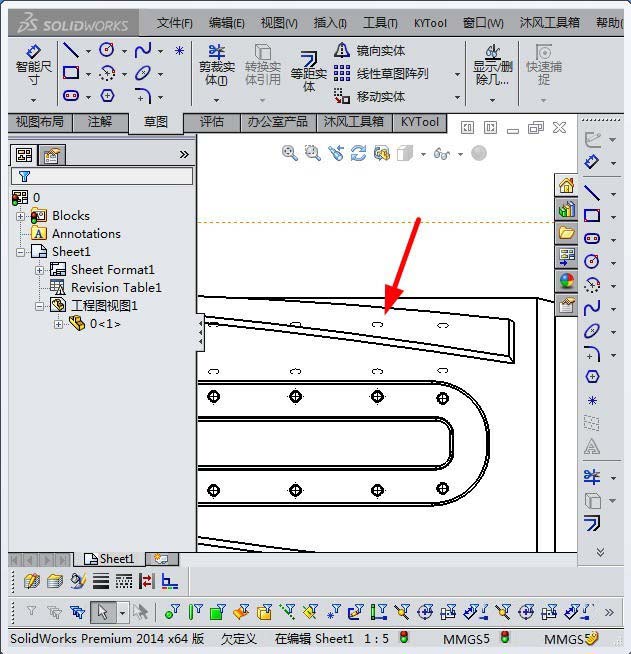Open the File Explorer folder task pane icon
The image size is (631, 654).
pyautogui.click(x=566, y=233)
